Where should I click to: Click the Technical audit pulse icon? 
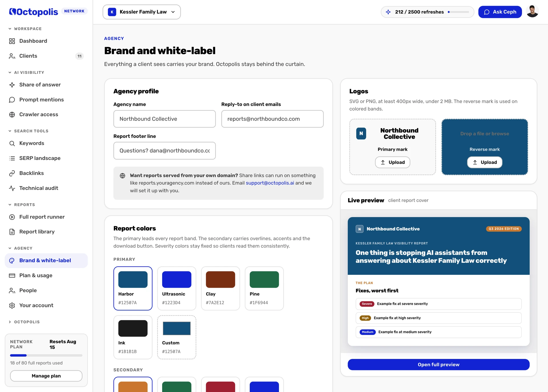point(12,188)
